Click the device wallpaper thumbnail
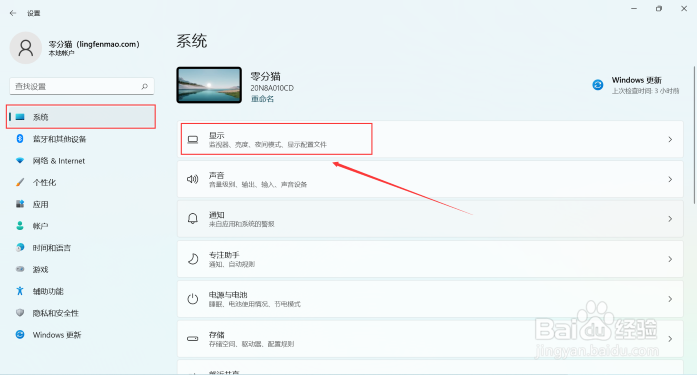697x375 pixels. click(209, 85)
